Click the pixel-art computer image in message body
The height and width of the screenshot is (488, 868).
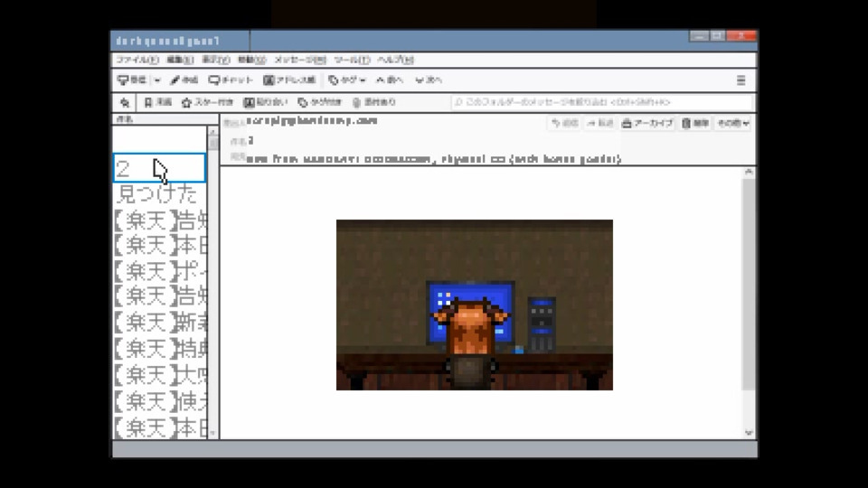coord(475,305)
